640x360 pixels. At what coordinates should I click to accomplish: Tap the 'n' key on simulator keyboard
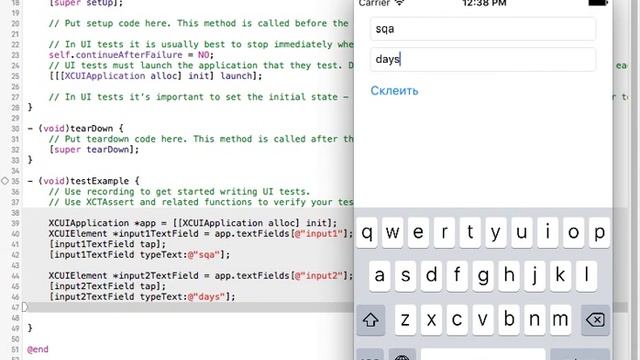(x=535, y=320)
